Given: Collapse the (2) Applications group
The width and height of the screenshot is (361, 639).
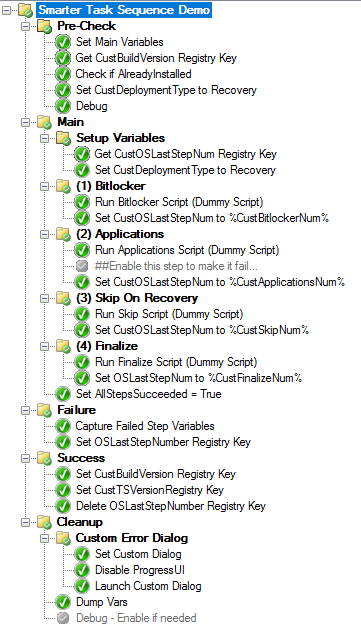Looking at the screenshot, I should click(x=44, y=234).
